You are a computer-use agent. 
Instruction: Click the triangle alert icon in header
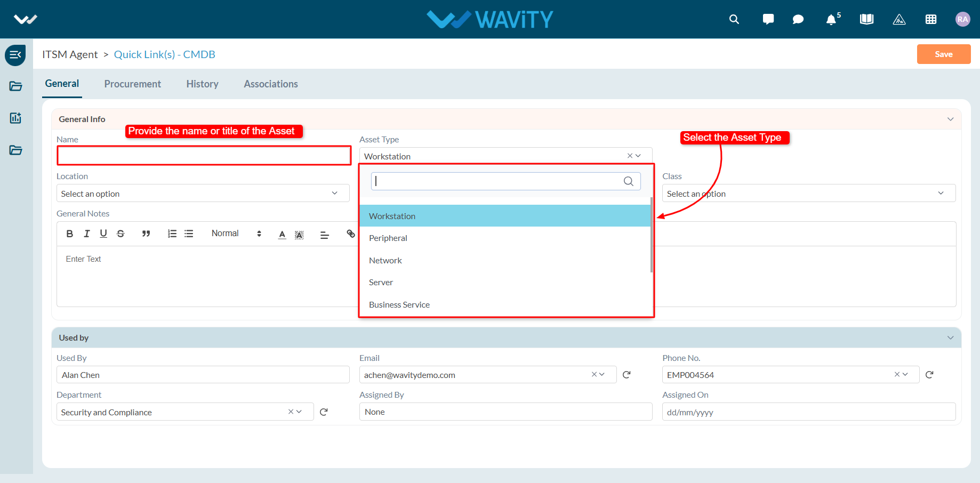coord(899,20)
